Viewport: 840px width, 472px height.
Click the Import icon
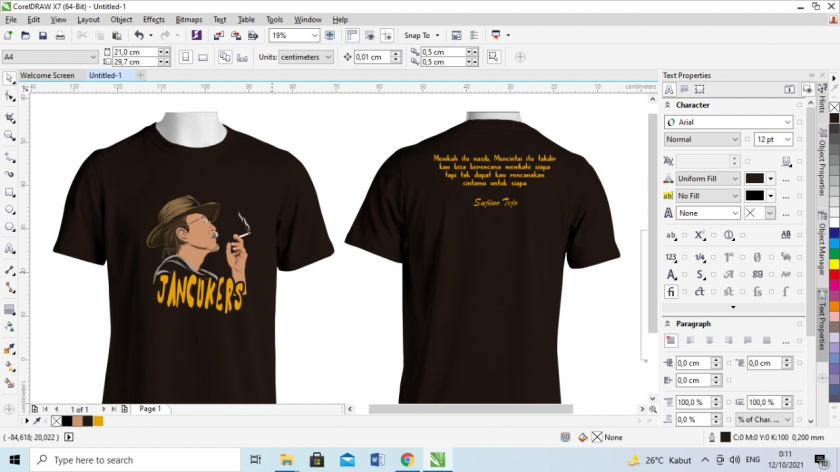[219, 35]
